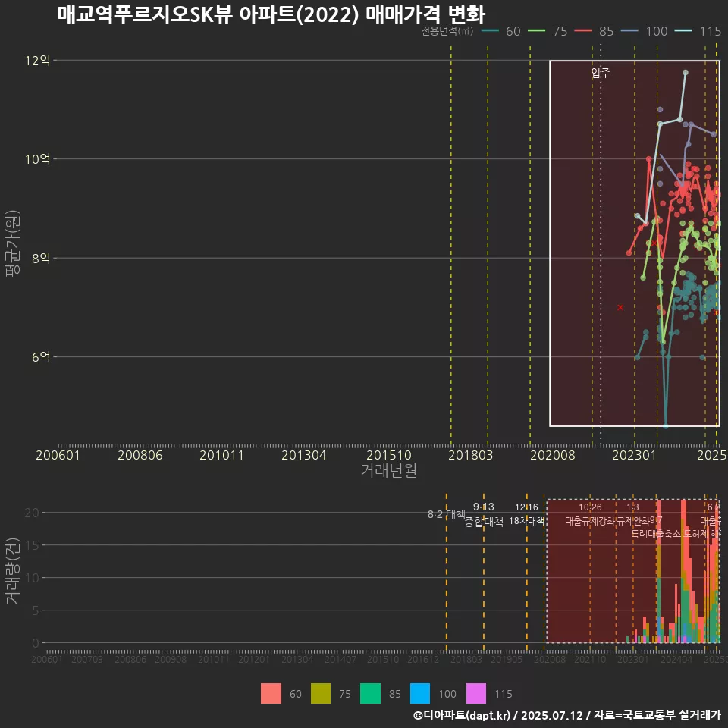This screenshot has width=728, height=728.
Task: Click the 9·13 종합대책 policy annotation
Action: [484, 514]
